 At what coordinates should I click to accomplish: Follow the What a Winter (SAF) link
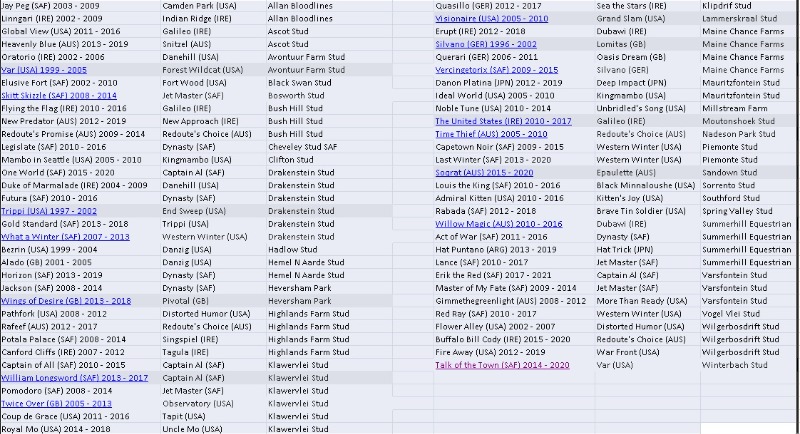(x=65, y=237)
